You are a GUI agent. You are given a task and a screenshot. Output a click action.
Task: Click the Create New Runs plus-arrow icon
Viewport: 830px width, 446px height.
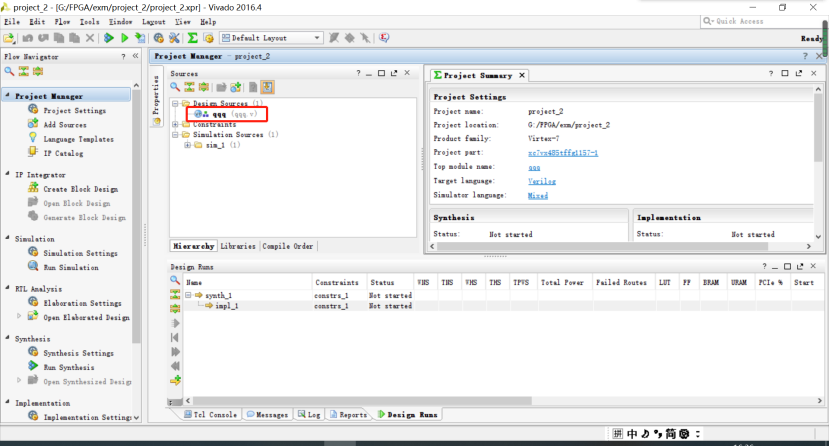[x=175, y=380]
